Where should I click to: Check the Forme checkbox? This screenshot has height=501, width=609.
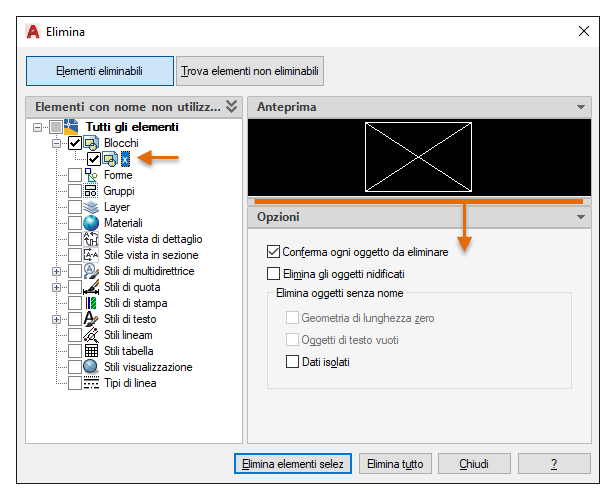tap(75, 175)
